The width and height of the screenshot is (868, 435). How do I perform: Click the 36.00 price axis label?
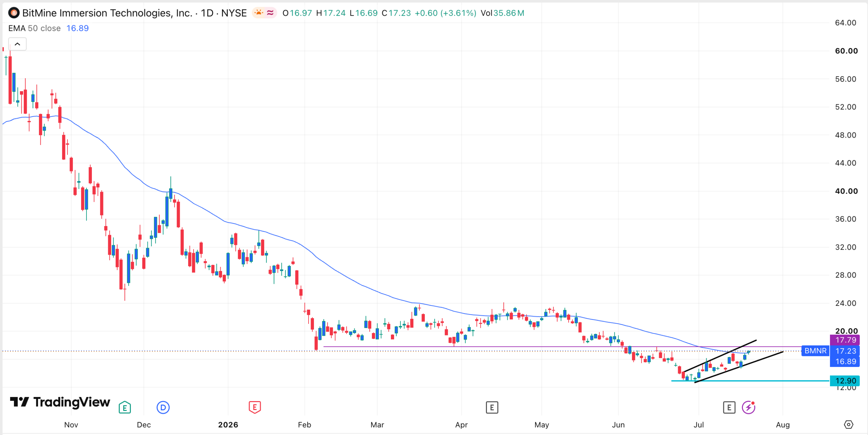(x=846, y=219)
